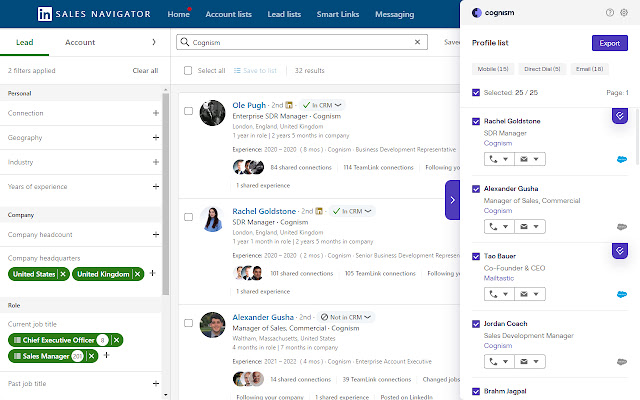Click Salesforce cloud icon for Alexander Gusha
The height and width of the screenshot is (400, 640).
622,227
